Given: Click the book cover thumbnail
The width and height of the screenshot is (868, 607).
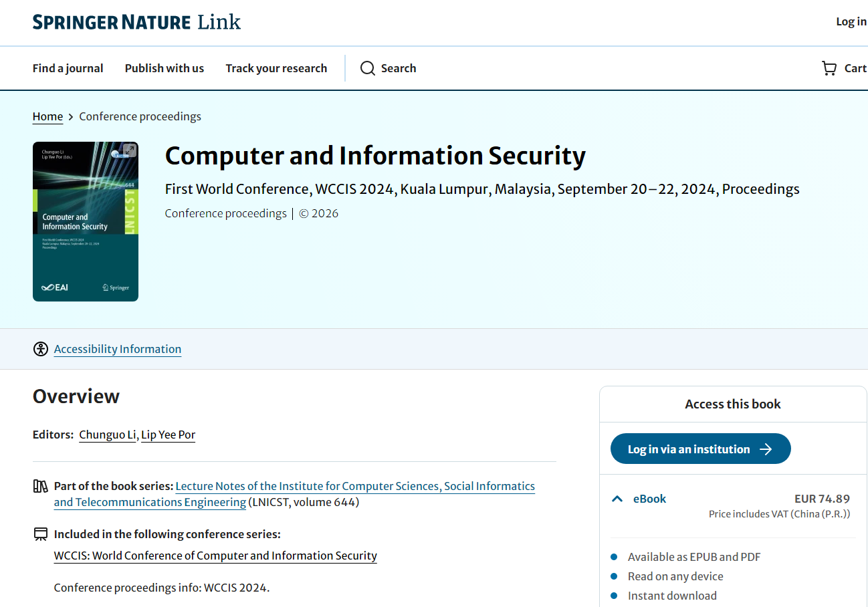Looking at the screenshot, I should coord(86,221).
